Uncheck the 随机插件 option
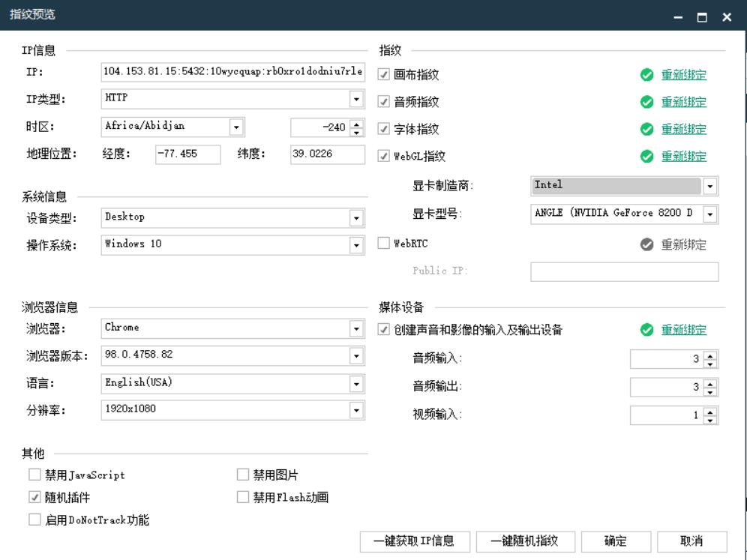 click(34, 497)
